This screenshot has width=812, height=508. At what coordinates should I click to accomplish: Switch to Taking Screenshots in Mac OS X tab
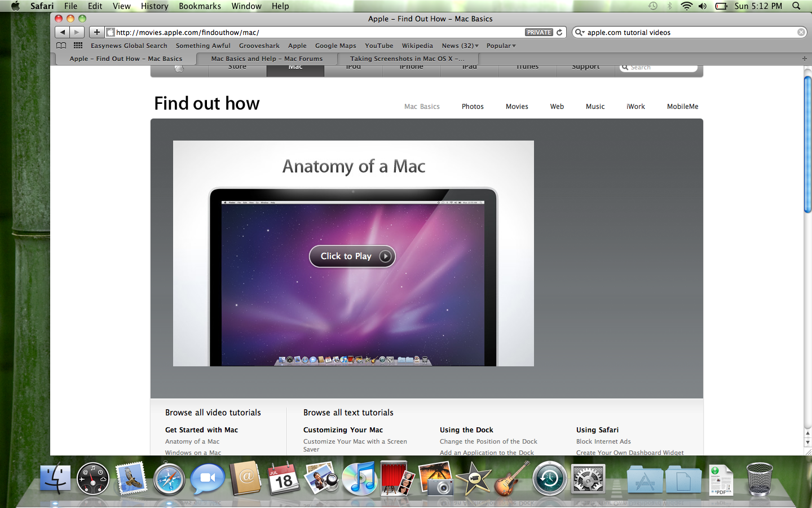(407, 59)
